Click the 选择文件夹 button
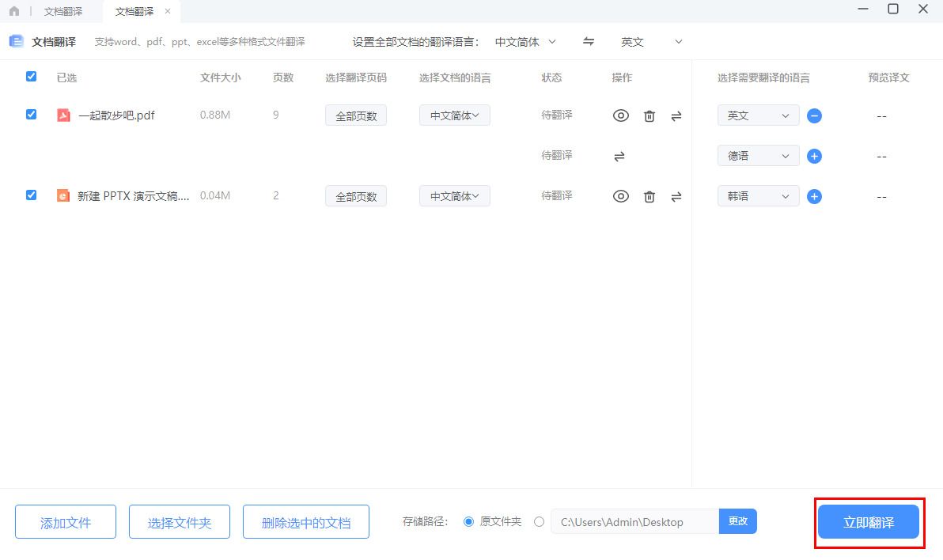Screen dimensions: 943x560 [180, 522]
